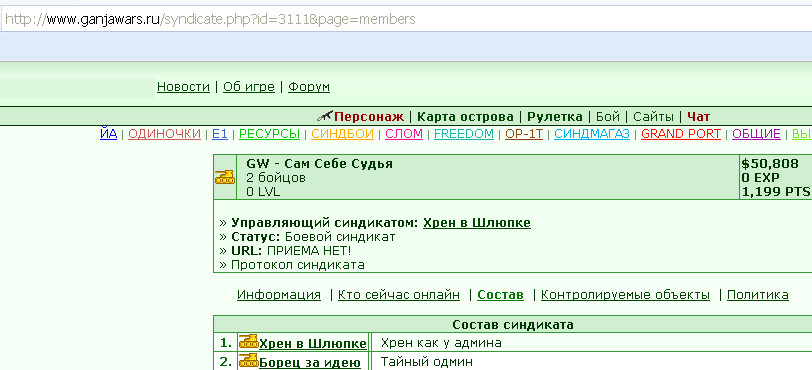Click Статус: Боевой синдикат text
The image size is (812, 370).
pos(313,237)
